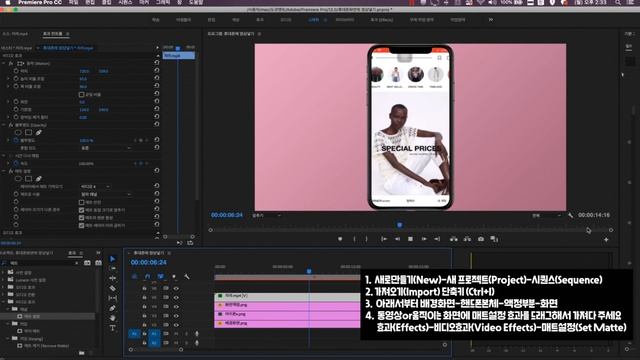Select pen mask tool under Set Matte effect
Image resolution: width=640 pixels, height=360 pixels.
[38, 178]
